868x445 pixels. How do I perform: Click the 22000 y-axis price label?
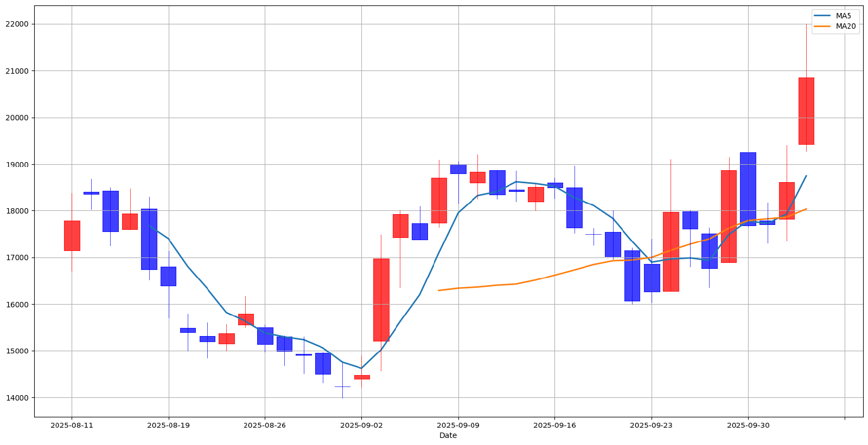tap(17, 24)
